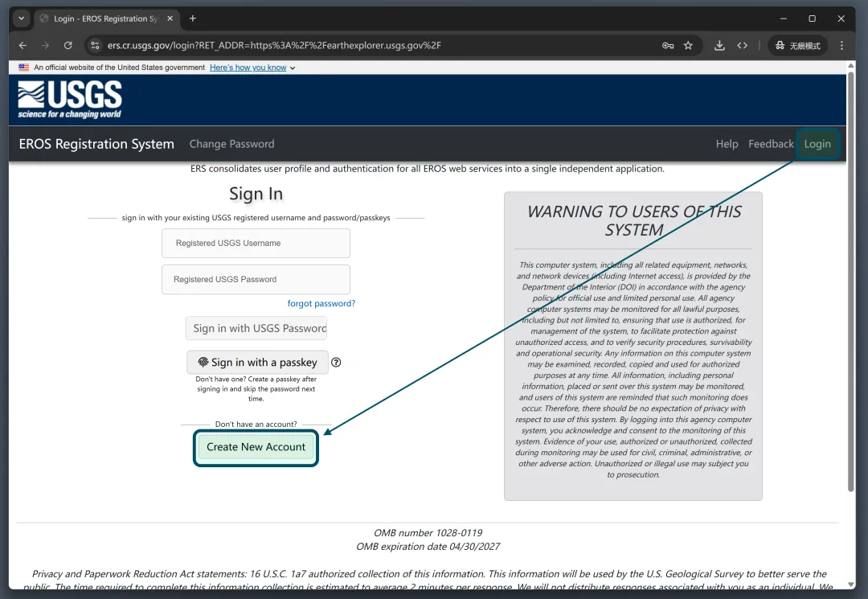Click the US flag icon

pyautogui.click(x=24, y=67)
